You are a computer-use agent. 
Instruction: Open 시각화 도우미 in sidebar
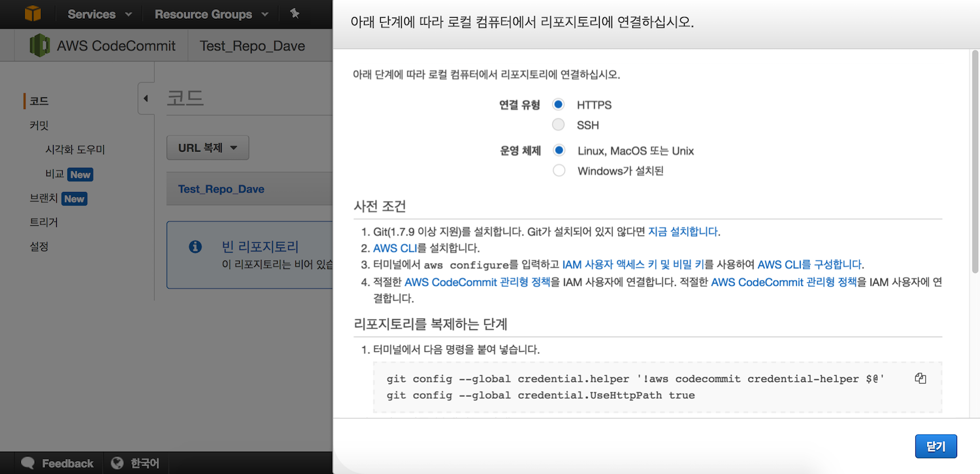tap(75, 150)
